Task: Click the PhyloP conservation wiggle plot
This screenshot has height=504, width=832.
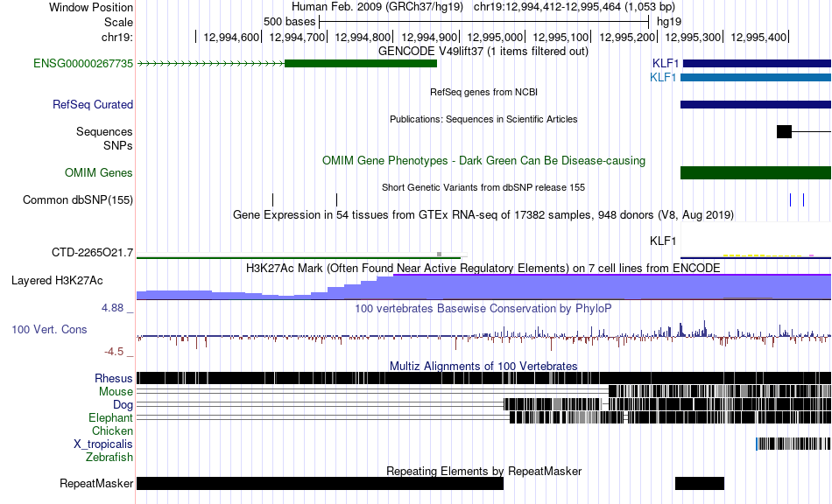Action: (x=484, y=335)
